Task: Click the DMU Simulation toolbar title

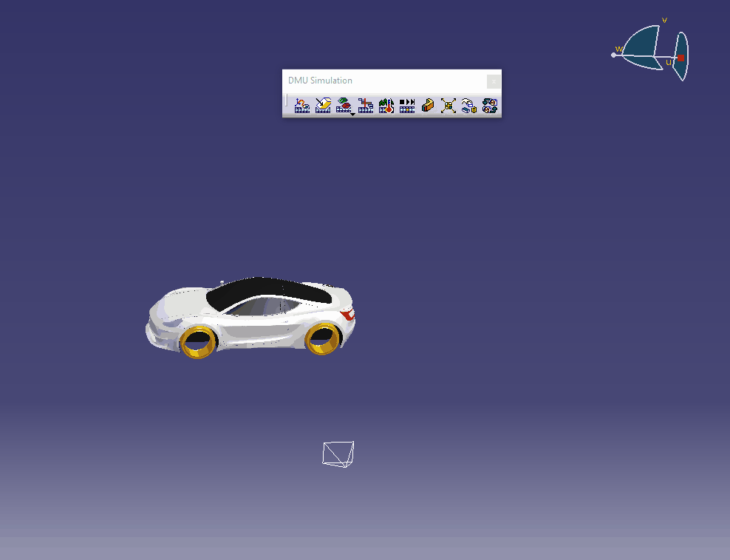Action: (x=321, y=81)
